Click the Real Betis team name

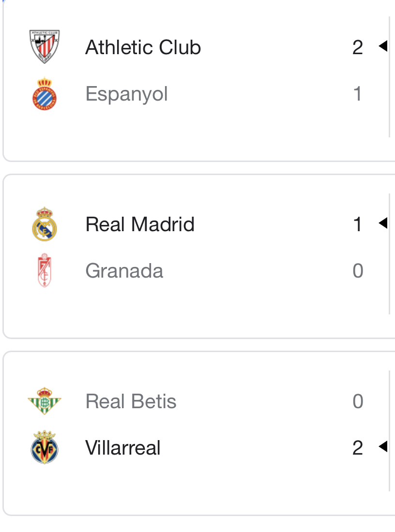[131, 401]
